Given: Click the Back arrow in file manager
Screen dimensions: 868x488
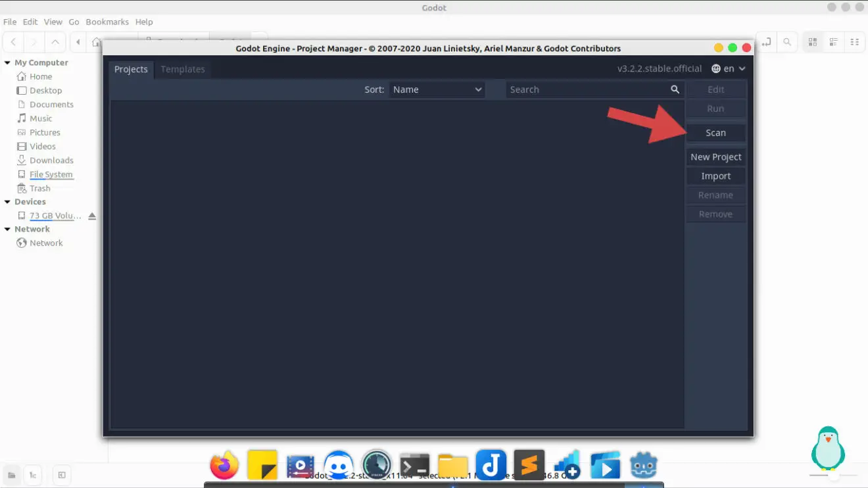Looking at the screenshot, I should point(13,42).
